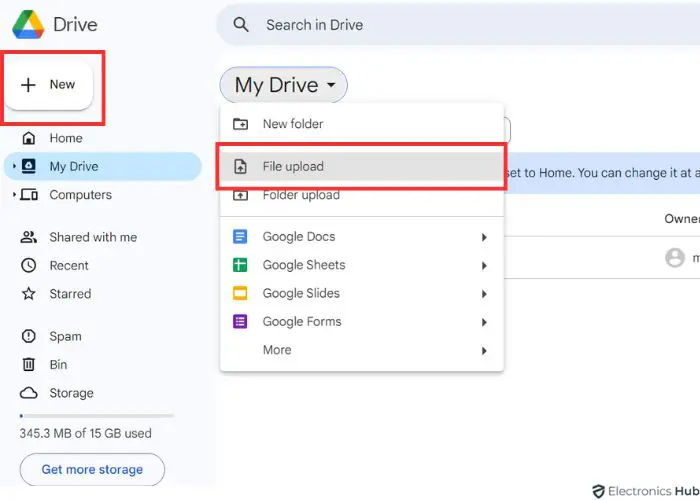Click New folder menu option

pos(292,124)
